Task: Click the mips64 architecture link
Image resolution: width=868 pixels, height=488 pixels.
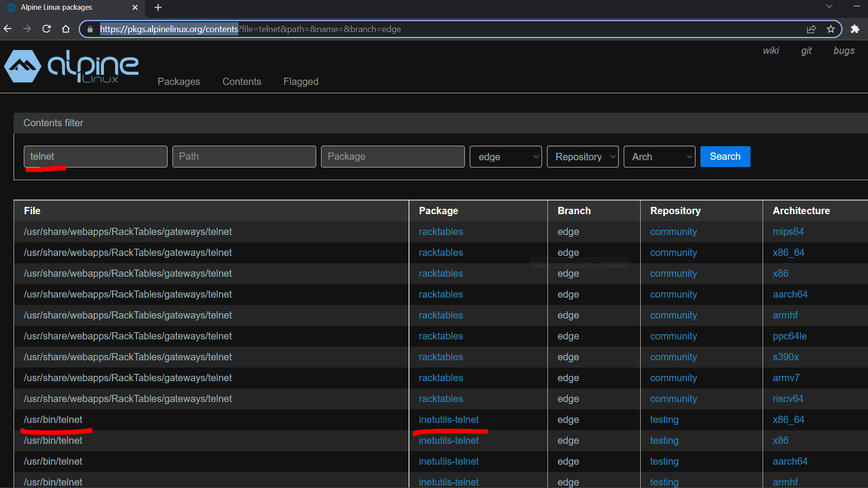Action: pyautogui.click(x=788, y=232)
